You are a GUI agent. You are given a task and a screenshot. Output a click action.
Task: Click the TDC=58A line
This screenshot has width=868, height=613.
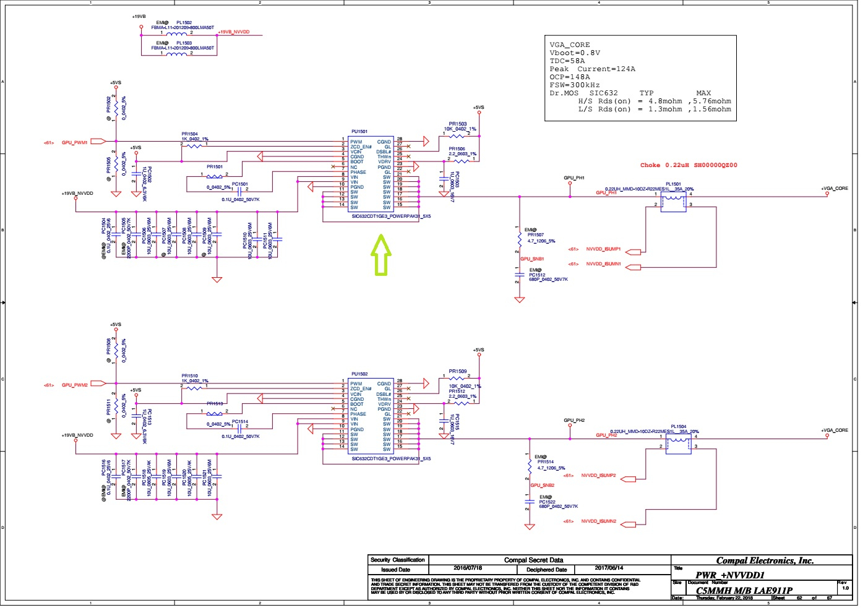point(567,61)
